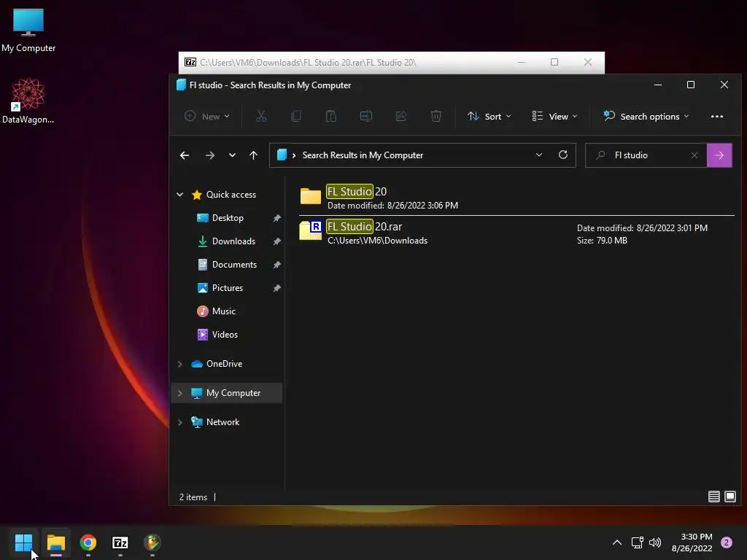Expand the address bar history dropdown

tap(539, 155)
